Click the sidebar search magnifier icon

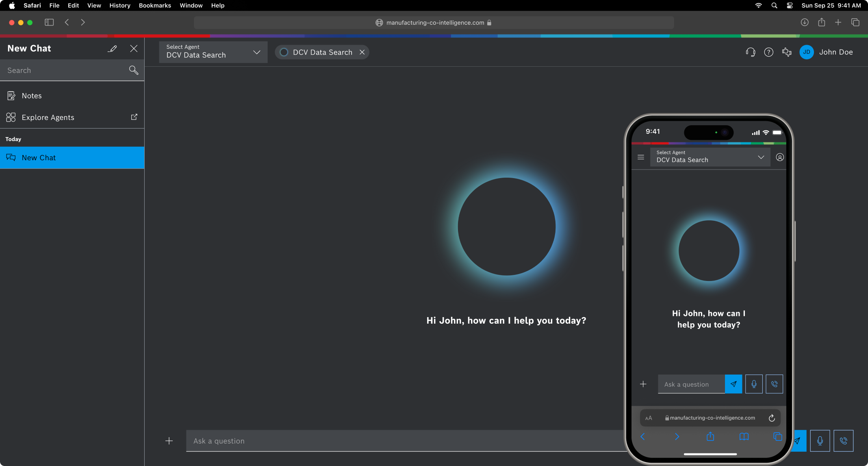click(133, 70)
